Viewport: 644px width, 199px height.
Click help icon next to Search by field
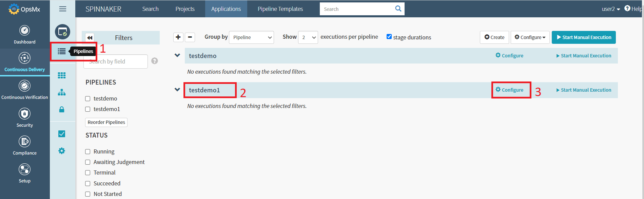pos(155,61)
